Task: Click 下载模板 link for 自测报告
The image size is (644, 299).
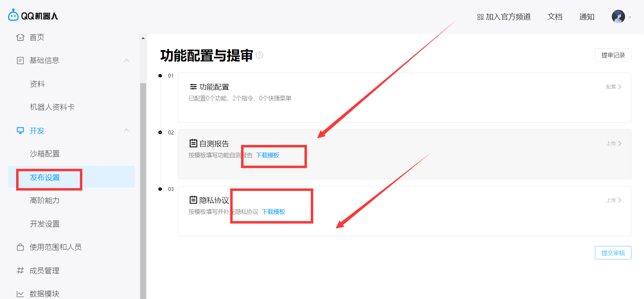Action: coord(268,155)
